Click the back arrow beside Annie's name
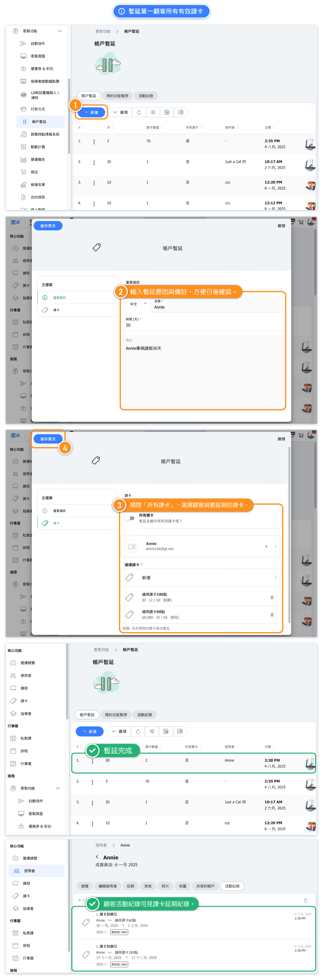 tap(97, 857)
